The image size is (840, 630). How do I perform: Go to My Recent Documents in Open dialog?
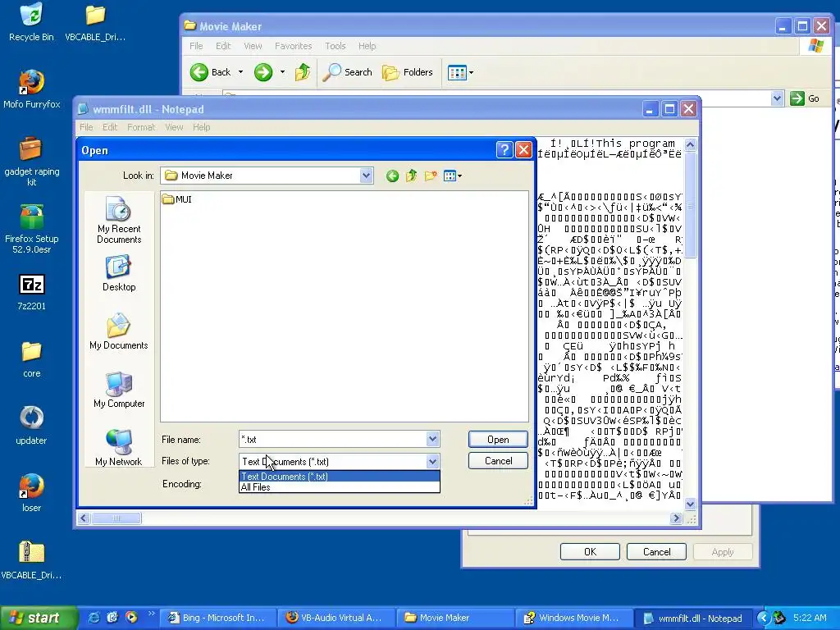click(x=119, y=220)
